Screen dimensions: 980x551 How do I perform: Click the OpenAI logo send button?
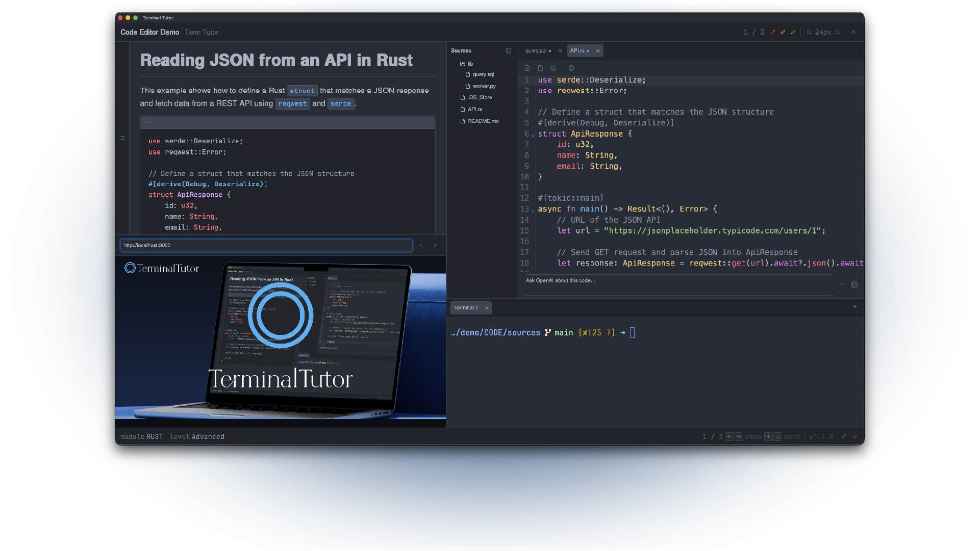[855, 284]
